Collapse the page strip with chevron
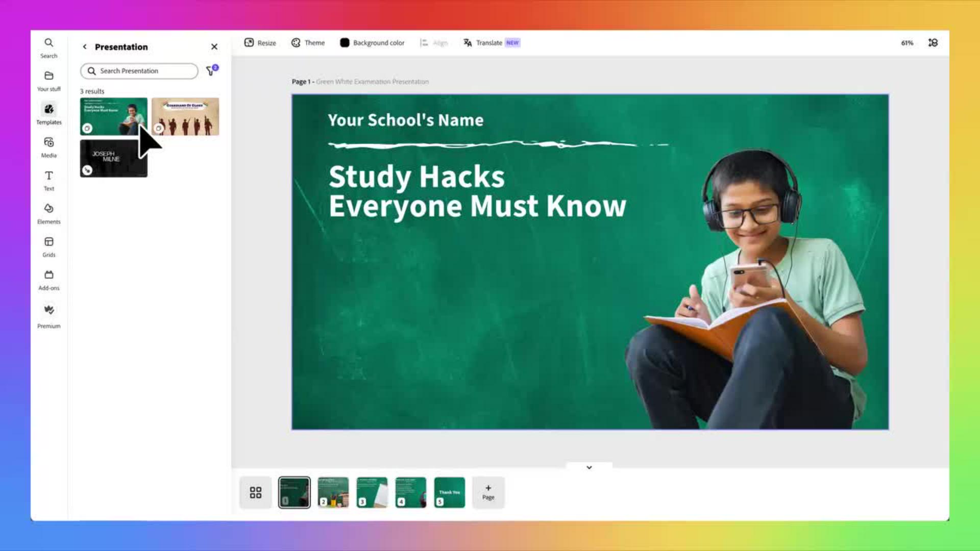The height and width of the screenshot is (551, 980). (589, 467)
